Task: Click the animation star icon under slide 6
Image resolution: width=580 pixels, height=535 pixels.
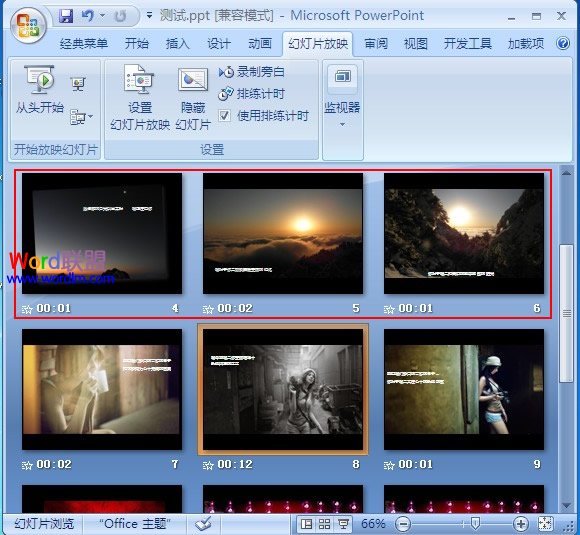Action: [x=389, y=309]
